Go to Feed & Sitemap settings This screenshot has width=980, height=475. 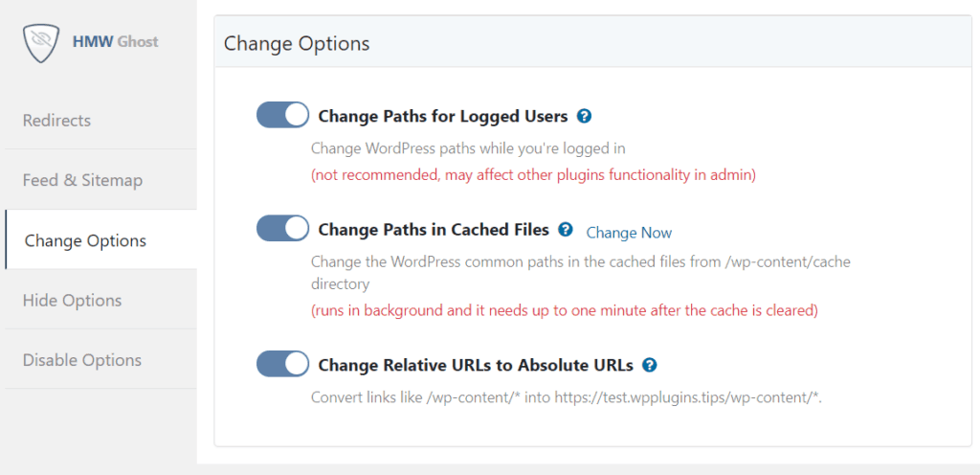tap(82, 180)
